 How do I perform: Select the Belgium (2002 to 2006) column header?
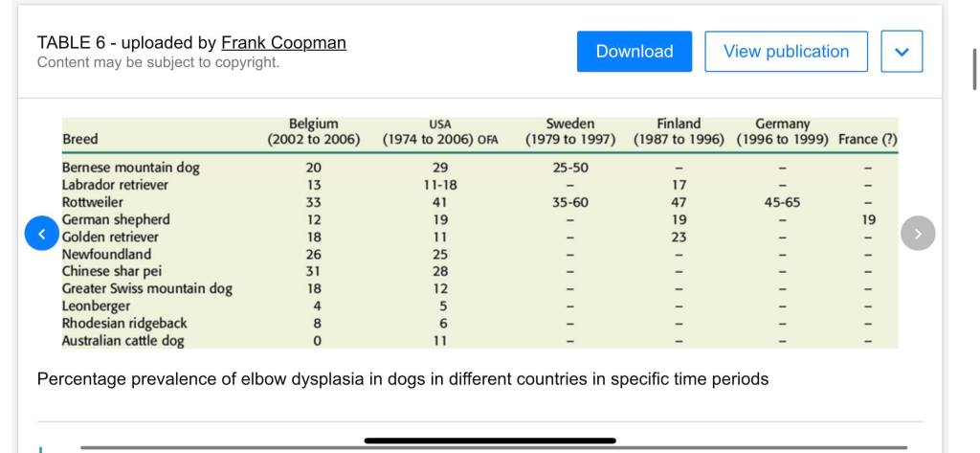(314, 131)
